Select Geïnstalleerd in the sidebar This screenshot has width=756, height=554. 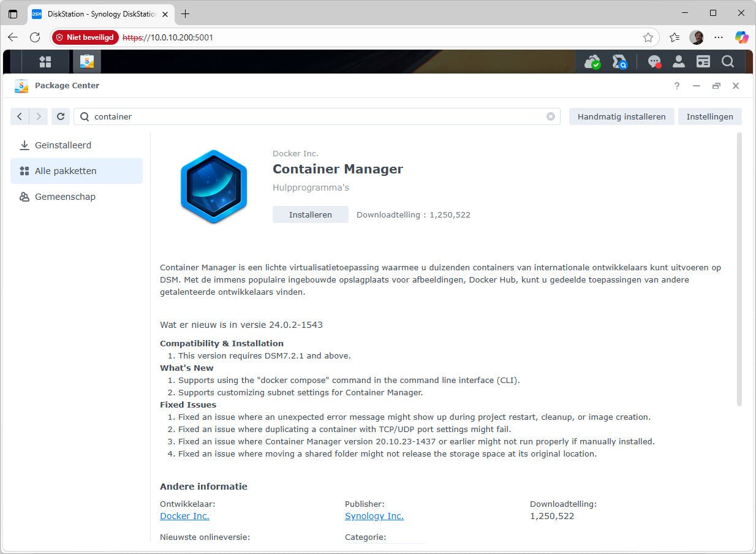(63, 145)
